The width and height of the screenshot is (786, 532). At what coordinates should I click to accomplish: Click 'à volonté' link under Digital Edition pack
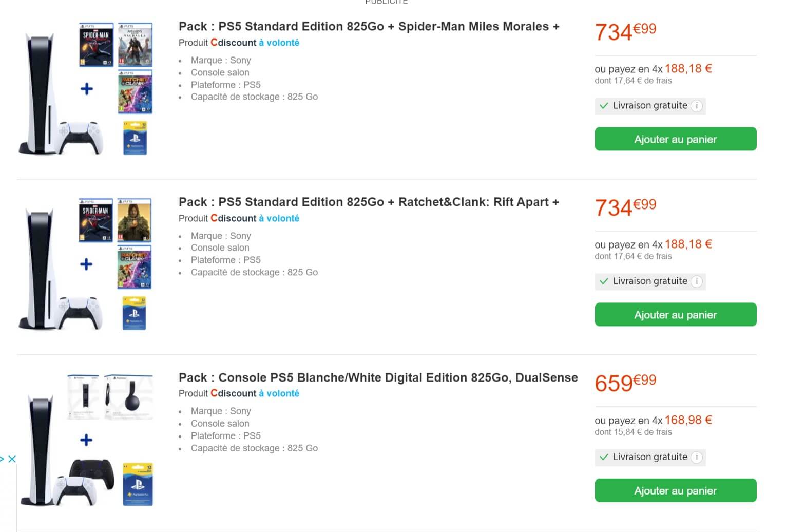pyautogui.click(x=279, y=394)
